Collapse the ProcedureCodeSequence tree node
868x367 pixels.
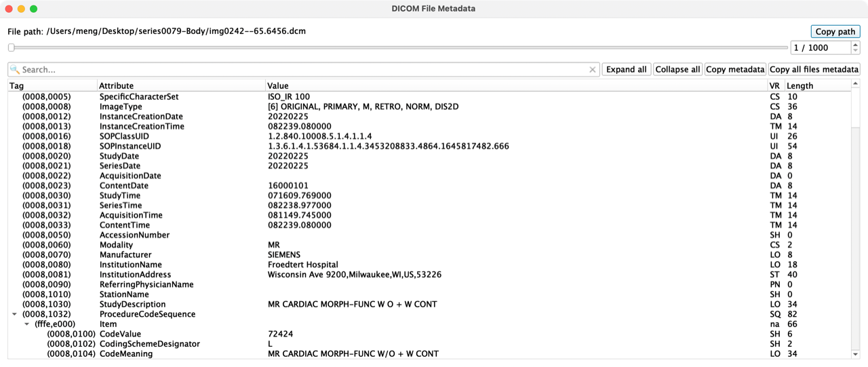point(15,315)
